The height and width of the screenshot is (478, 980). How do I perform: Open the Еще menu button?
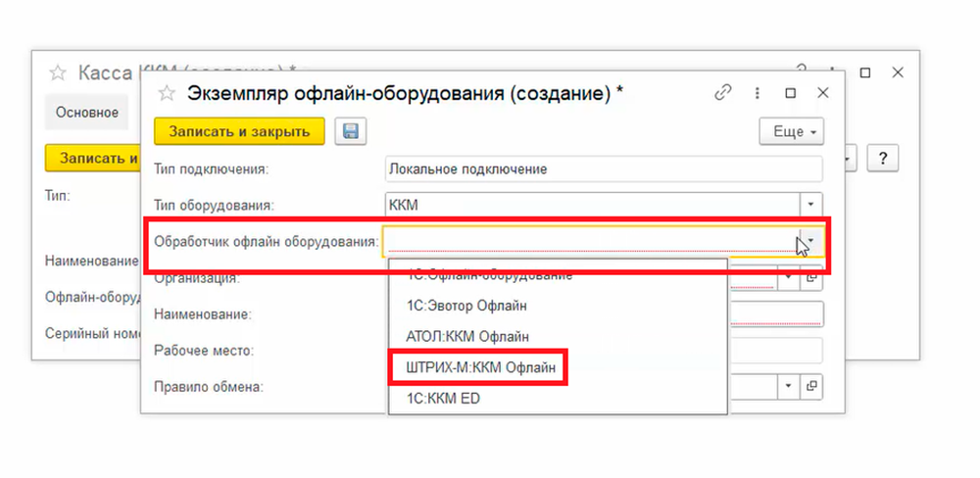(x=791, y=132)
